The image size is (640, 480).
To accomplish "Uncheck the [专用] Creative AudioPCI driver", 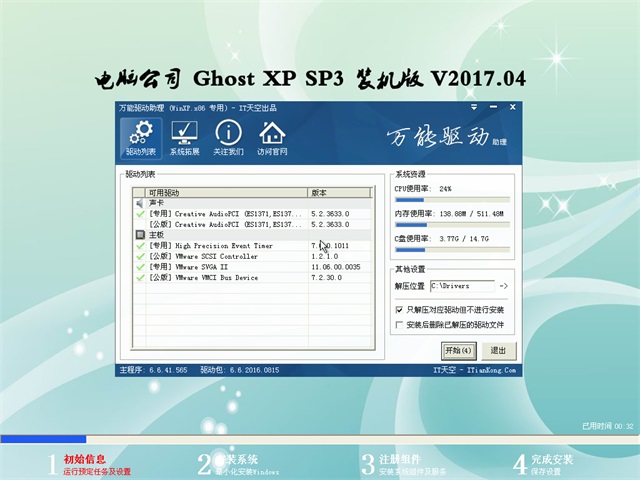I will point(140,213).
